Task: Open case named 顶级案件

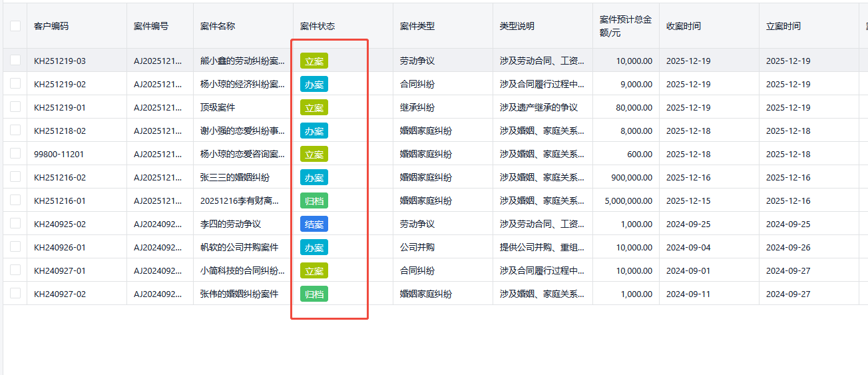Action: click(218, 107)
